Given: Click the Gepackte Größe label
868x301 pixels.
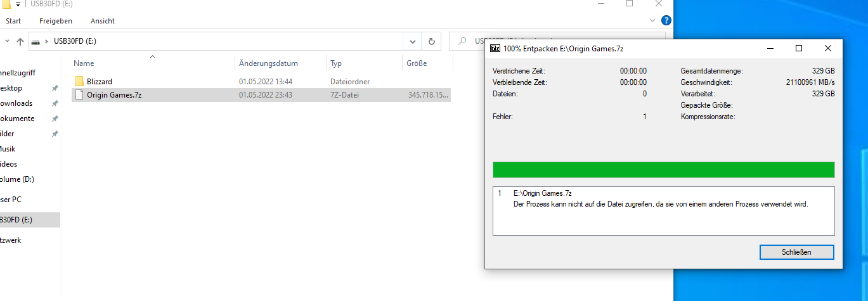Looking at the screenshot, I should click(706, 105).
